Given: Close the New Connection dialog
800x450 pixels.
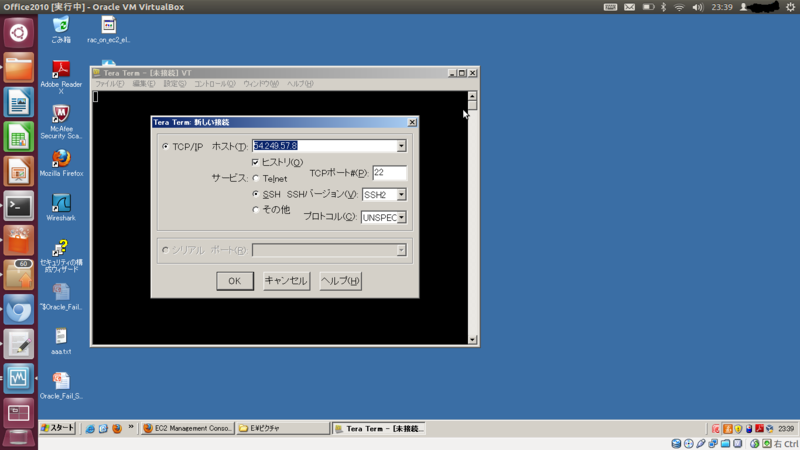Looking at the screenshot, I should (412, 122).
